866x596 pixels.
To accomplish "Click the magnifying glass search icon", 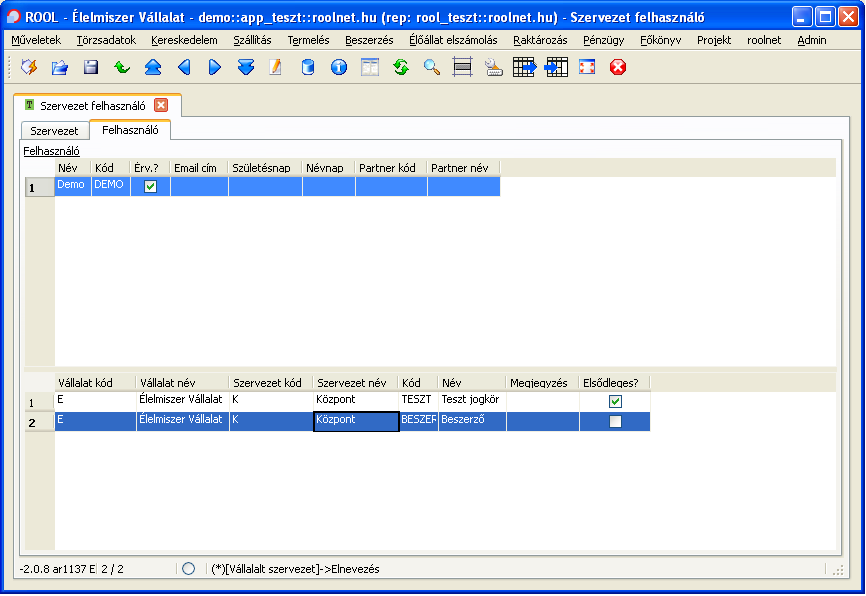I will coord(432,67).
